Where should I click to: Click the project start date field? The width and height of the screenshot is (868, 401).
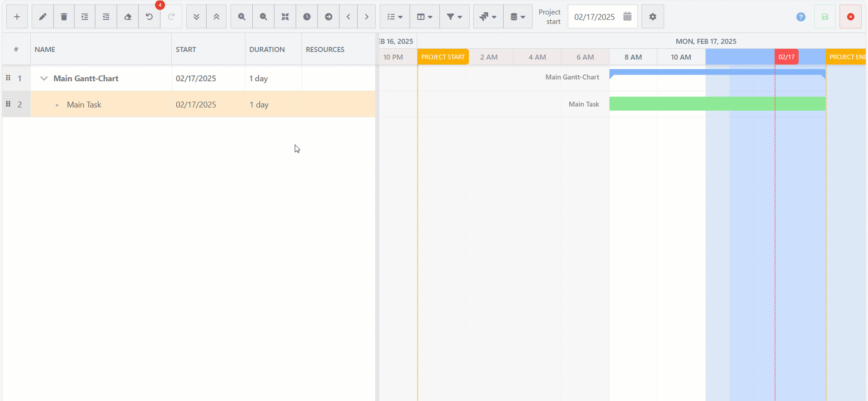click(594, 17)
